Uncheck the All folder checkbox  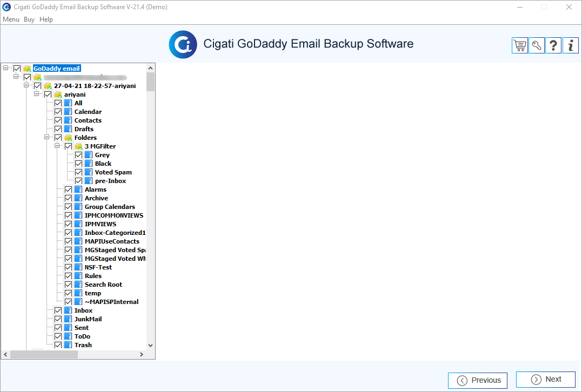58,103
